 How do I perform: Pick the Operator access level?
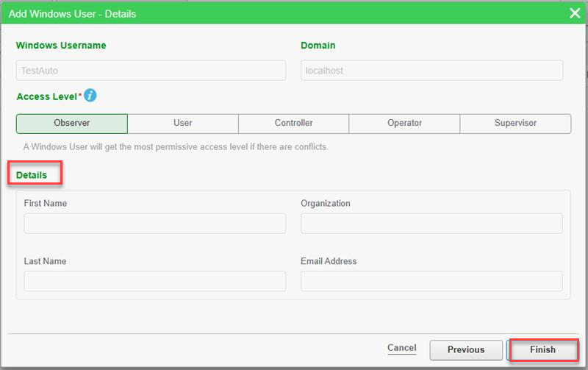[405, 124]
